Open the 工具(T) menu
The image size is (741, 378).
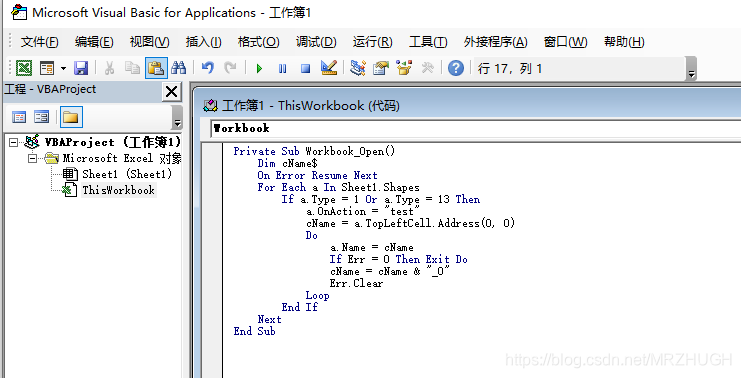pos(428,42)
